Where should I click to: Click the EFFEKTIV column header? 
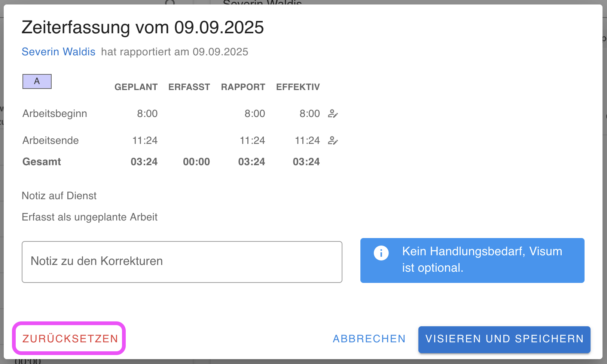point(298,87)
